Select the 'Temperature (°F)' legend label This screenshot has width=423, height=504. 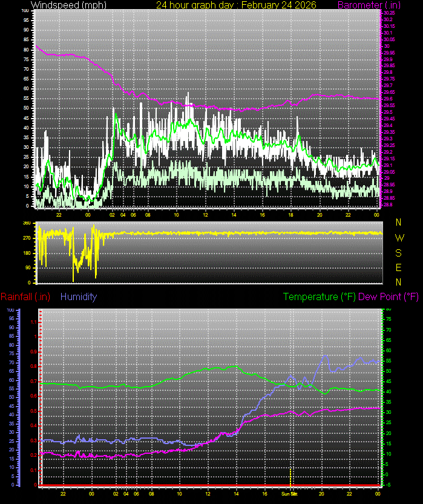tap(320, 296)
